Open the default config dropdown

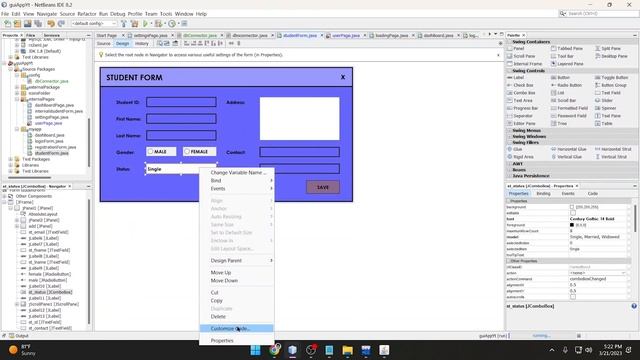pos(93,24)
